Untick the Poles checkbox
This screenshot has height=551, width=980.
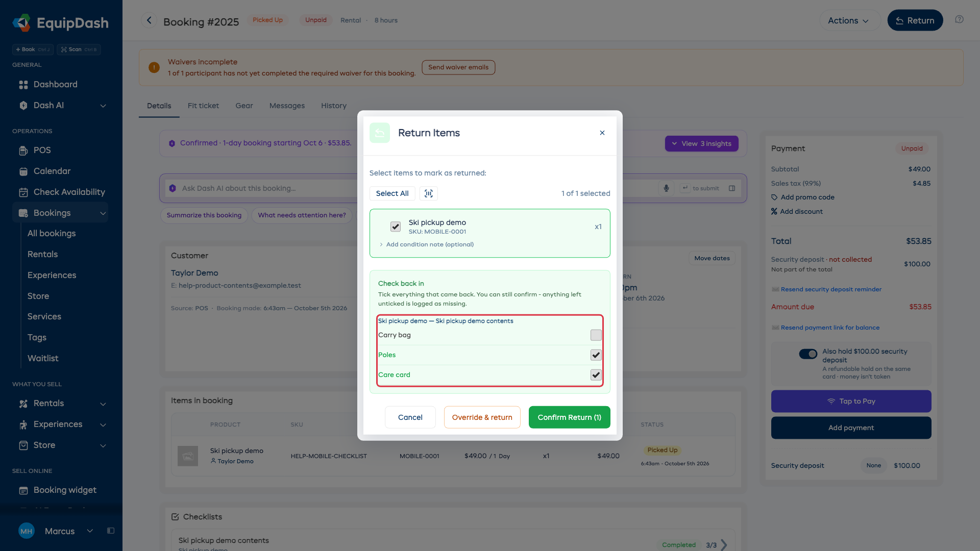click(x=596, y=355)
